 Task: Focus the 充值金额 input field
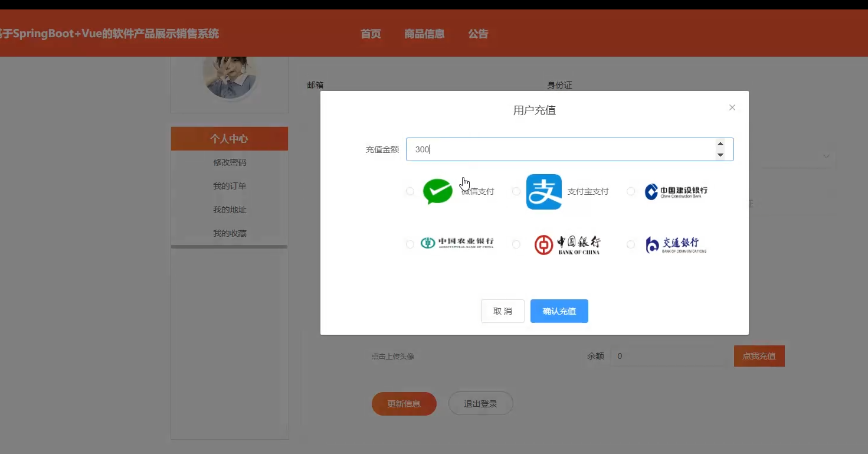point(569,149)
